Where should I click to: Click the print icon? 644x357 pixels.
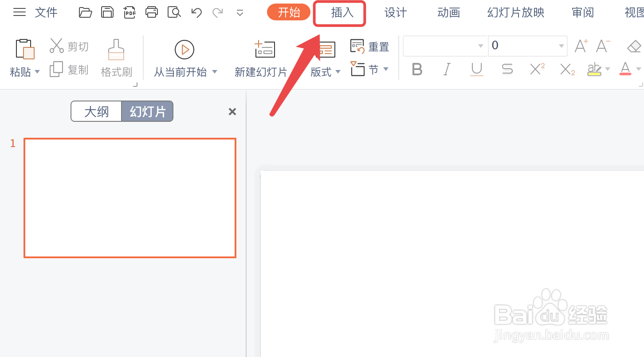click(x=152, y=12)
